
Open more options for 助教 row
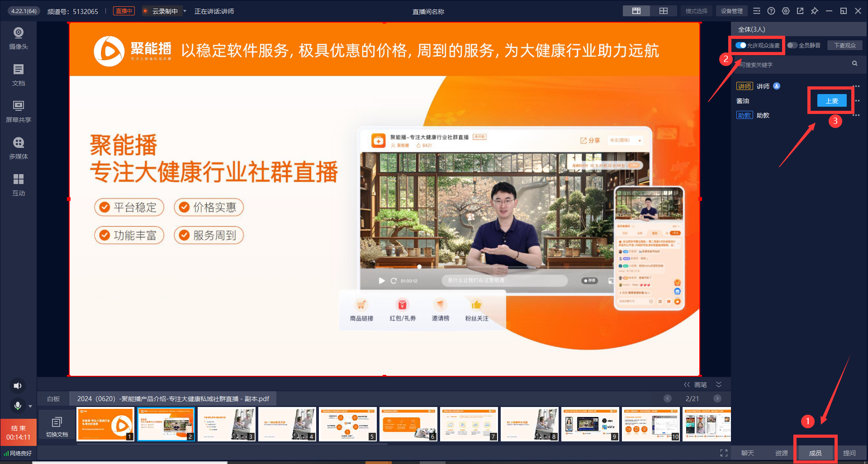click(x=856, y=115)
